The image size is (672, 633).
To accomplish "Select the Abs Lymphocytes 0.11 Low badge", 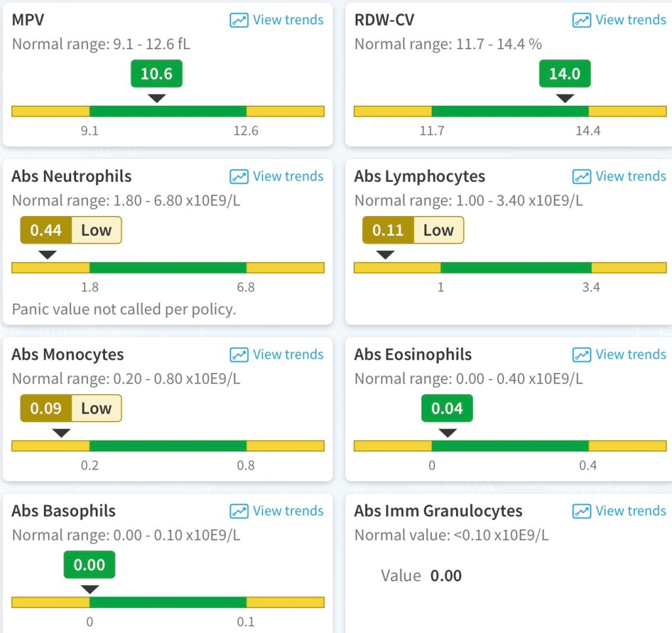I will point(413,230).
